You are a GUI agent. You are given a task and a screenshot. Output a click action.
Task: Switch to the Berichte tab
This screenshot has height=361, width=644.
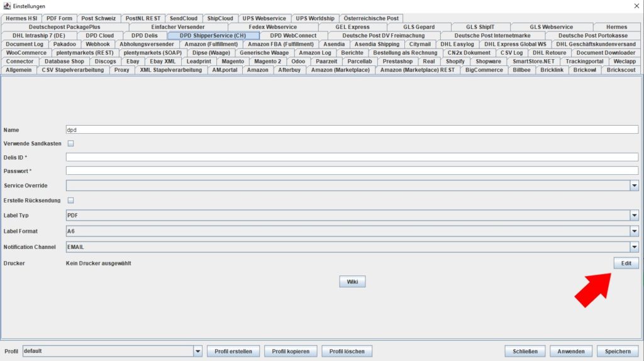click(352, 53)
